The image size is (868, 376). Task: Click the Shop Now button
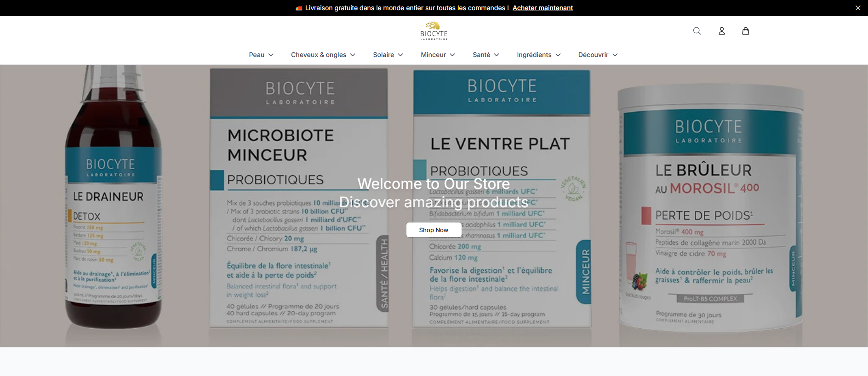click(x=434, y=230)
